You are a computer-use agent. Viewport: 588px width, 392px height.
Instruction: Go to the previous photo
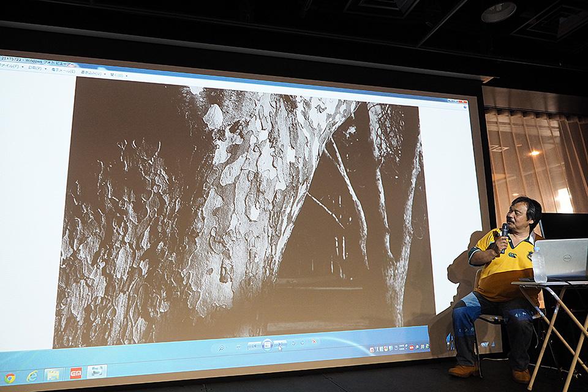point(255,345)
